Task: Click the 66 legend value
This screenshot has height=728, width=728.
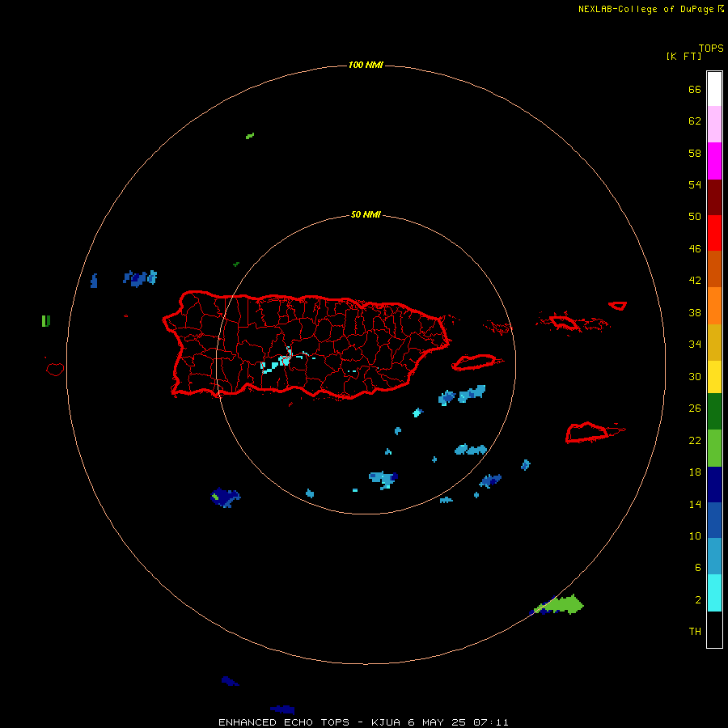Action: (x=695, y=89)
